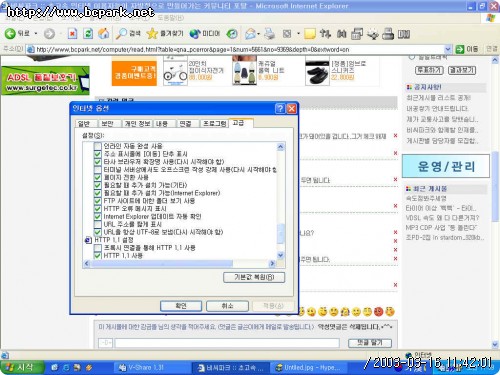
Task: Click the ADSL surgetec.co.kr banner
Action: point(45,80)
